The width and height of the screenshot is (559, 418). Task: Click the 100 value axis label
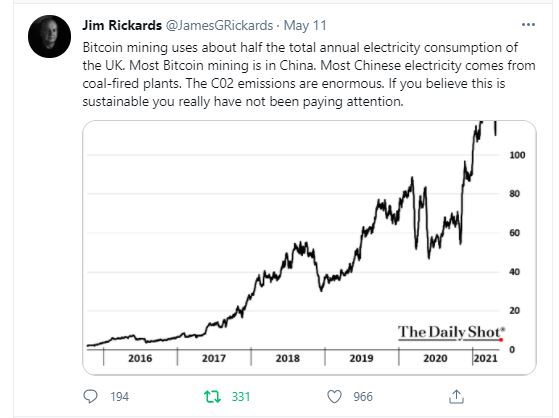tap(517, 155)
